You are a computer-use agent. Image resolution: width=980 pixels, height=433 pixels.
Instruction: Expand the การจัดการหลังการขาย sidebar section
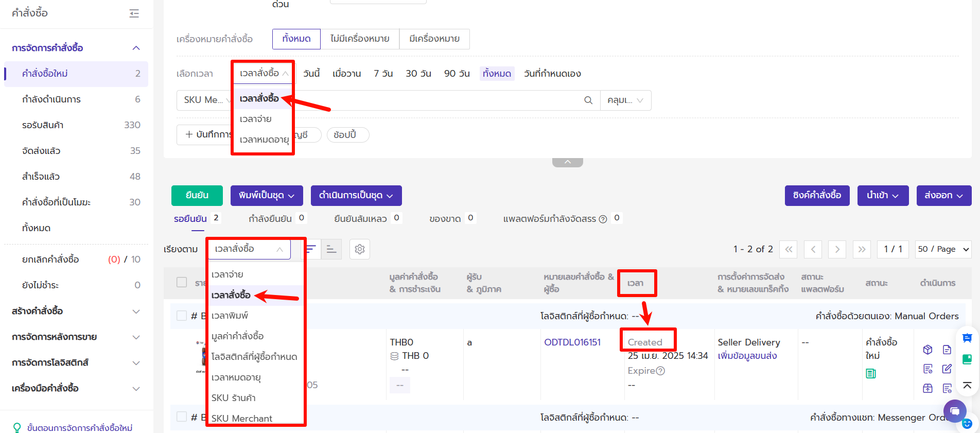(76, 337)
